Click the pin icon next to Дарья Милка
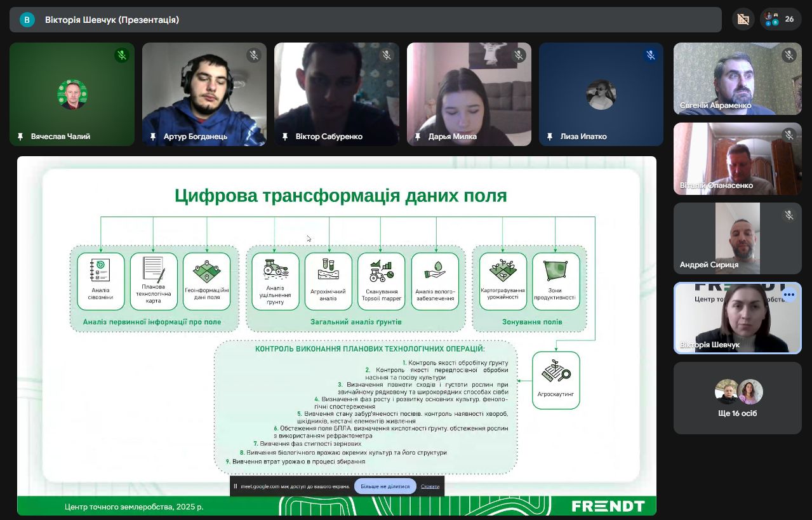This screenshot has height=520, width=812. [418, 137]
